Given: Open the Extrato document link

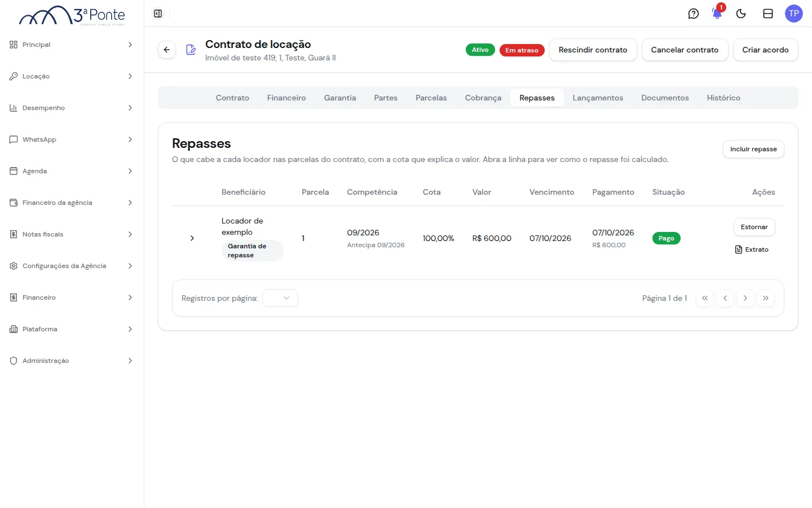Looking at the screenshot, I should click(752, 249).
